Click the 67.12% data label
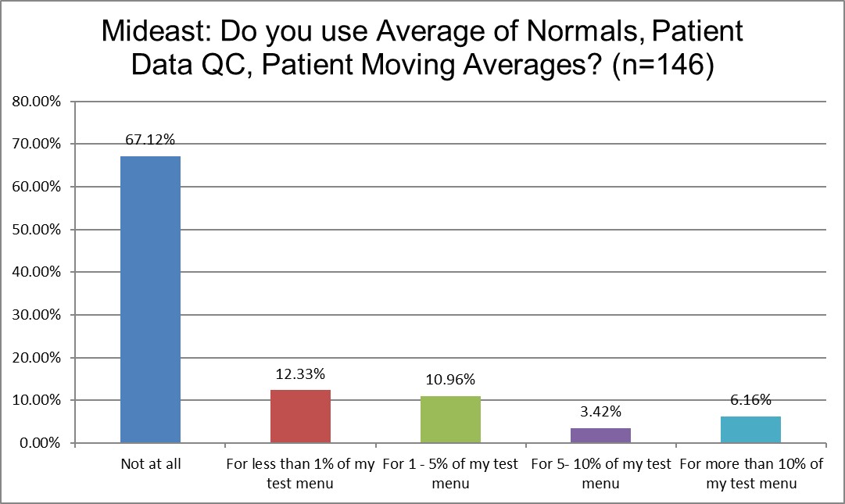The width and height of the screenshot is (845, 504). (x=151, y=140)
